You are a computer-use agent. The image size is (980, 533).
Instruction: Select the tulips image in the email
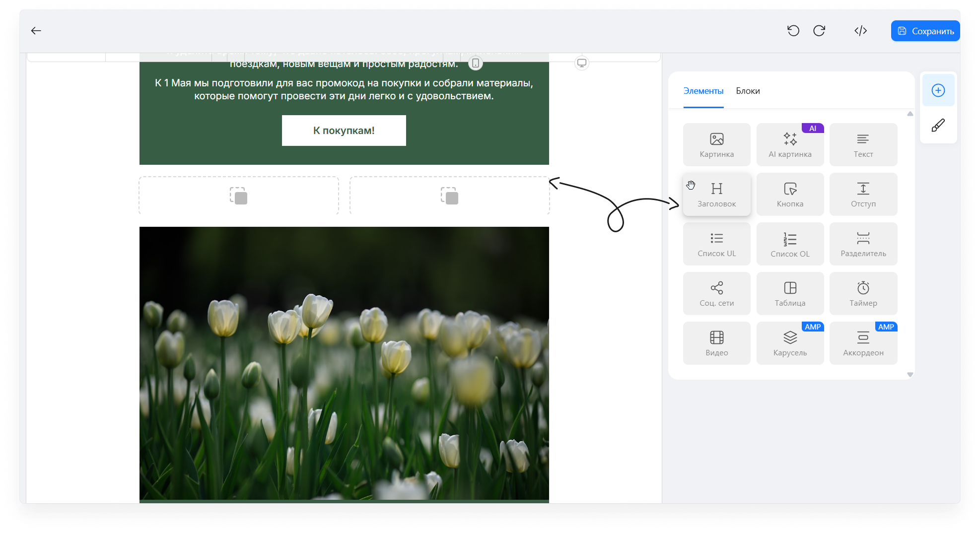[x=344, y=363]
